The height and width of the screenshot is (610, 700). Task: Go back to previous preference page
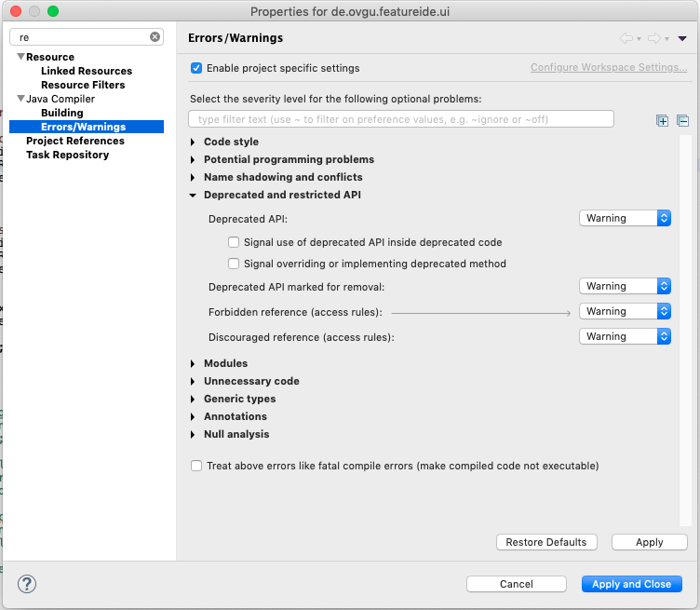tap(626, 38)
